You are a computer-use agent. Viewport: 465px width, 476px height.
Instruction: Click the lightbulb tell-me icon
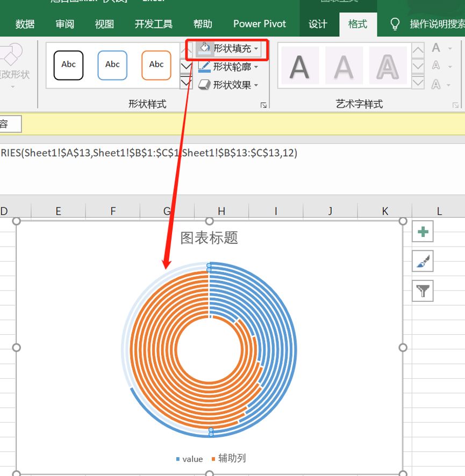point(395,24)
